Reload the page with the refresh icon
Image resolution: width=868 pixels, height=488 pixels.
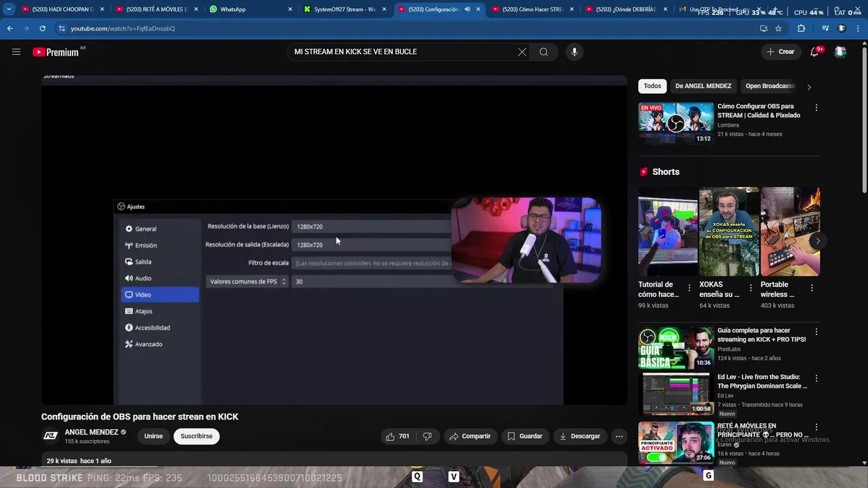[42, 28]
